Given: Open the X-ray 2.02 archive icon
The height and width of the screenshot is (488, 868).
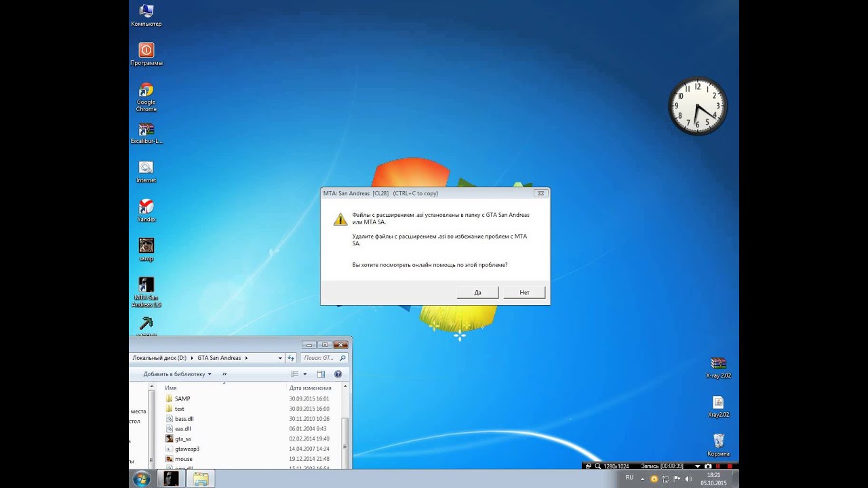Looking at the screenshot, I should (718, 367).
